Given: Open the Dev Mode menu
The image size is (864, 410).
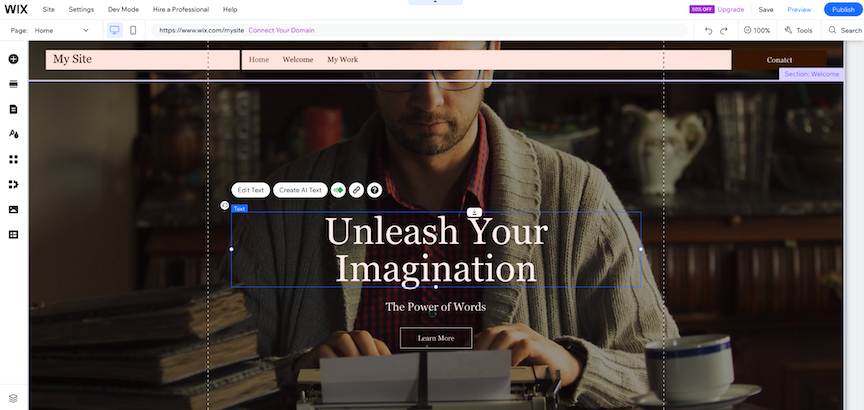Looking at the screenshot, I should pos(123,9).
